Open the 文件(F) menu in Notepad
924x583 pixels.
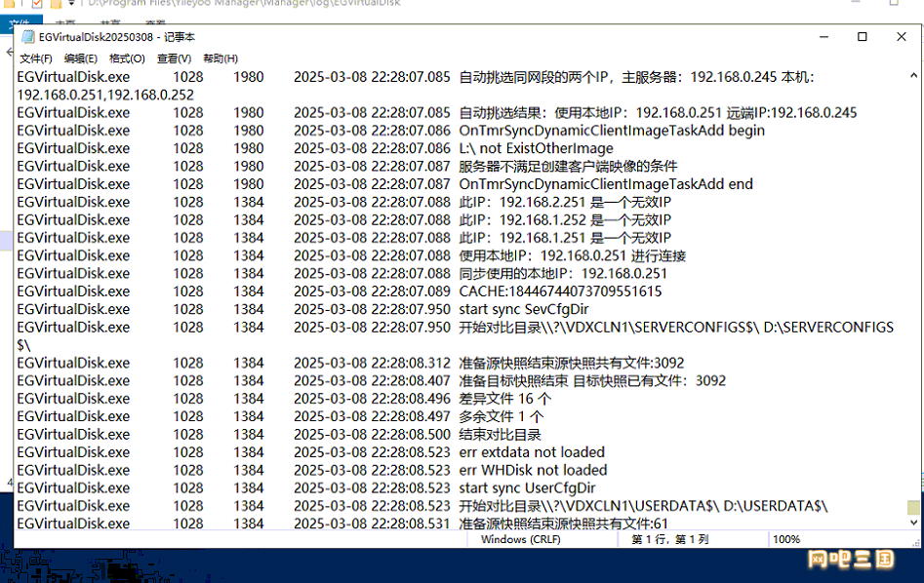(36, 58)
